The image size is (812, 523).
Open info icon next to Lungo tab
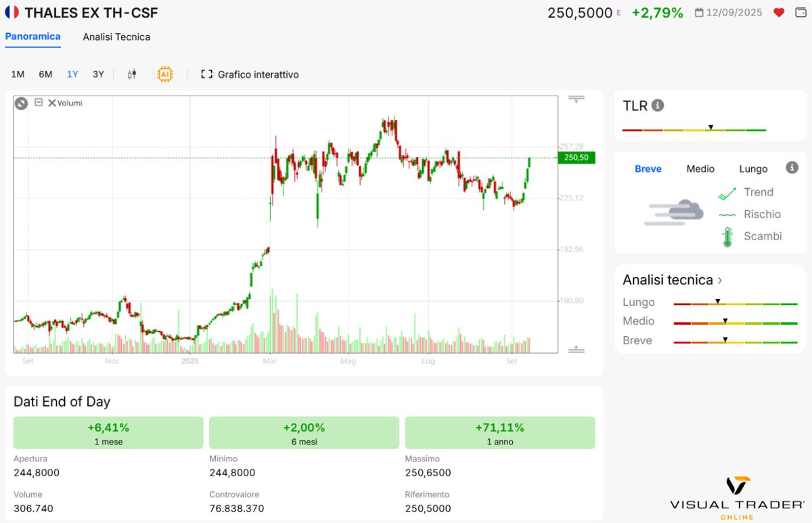click(792, 168)
